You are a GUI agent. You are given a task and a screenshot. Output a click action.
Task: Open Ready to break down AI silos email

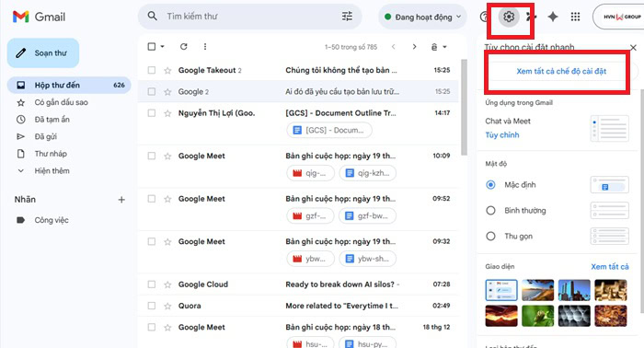(x=342, y=284)
